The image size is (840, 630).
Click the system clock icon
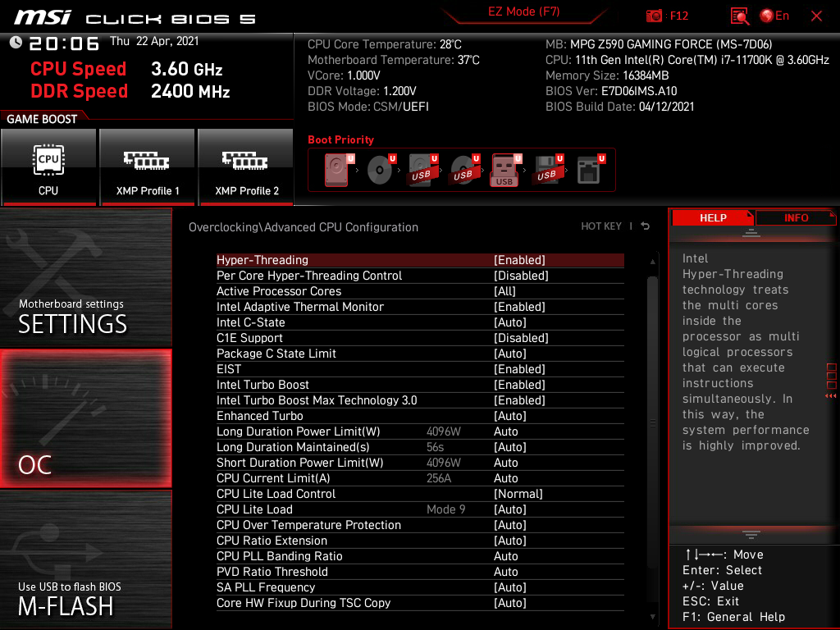coord(16,43)
